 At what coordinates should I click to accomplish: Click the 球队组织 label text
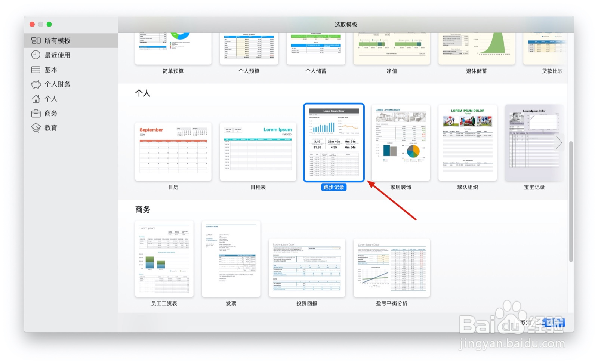coord(468,187)
